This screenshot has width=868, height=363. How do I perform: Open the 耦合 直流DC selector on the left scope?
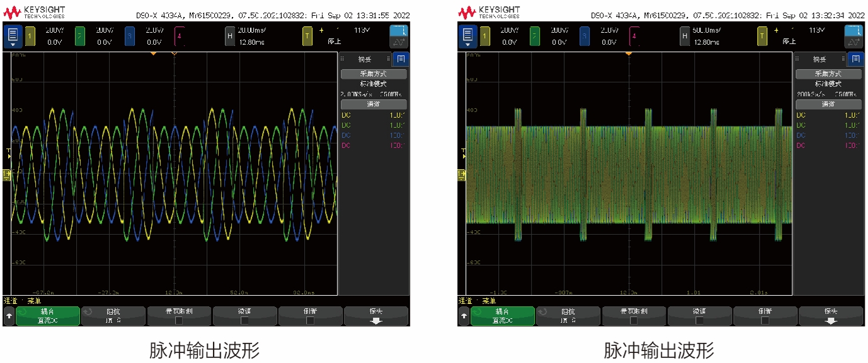coord(48,316)
